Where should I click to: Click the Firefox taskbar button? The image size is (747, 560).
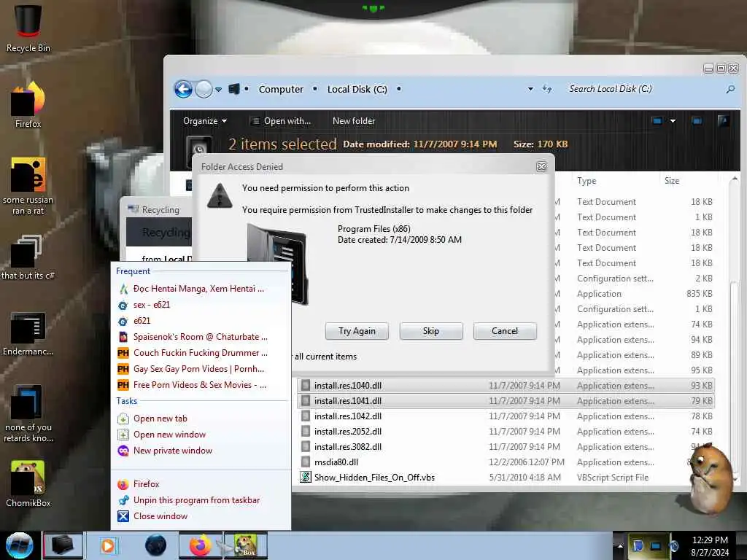pos(201,545)
